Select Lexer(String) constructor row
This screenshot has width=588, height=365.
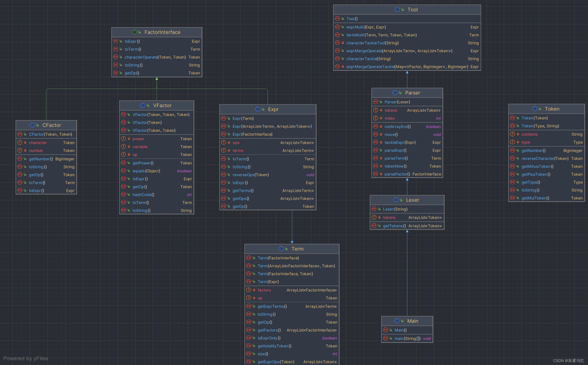407,209
